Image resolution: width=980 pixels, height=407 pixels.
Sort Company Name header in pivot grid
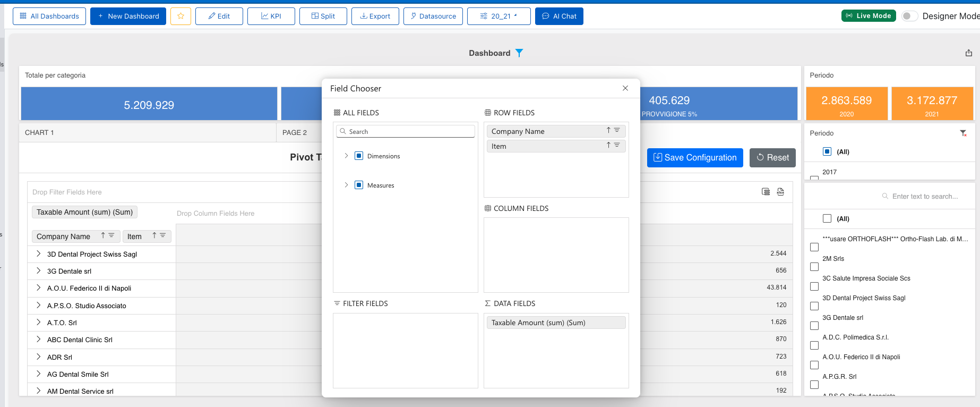tap(103, 235)
